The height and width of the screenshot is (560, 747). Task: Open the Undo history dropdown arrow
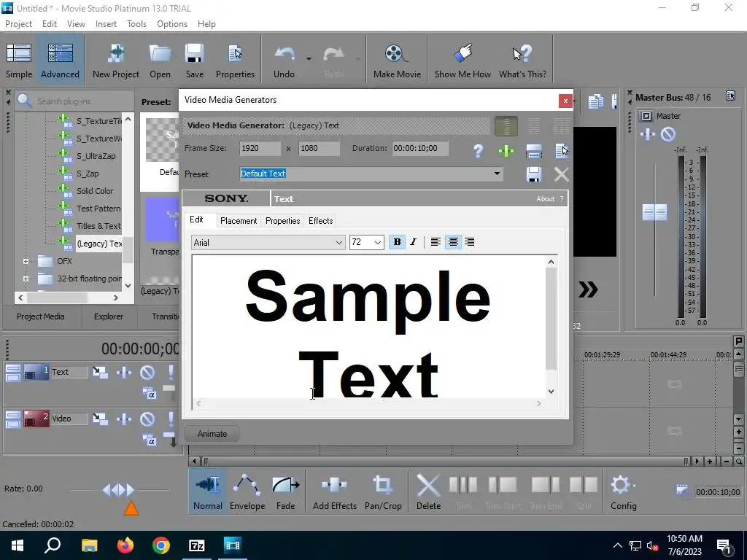(309, 59)
